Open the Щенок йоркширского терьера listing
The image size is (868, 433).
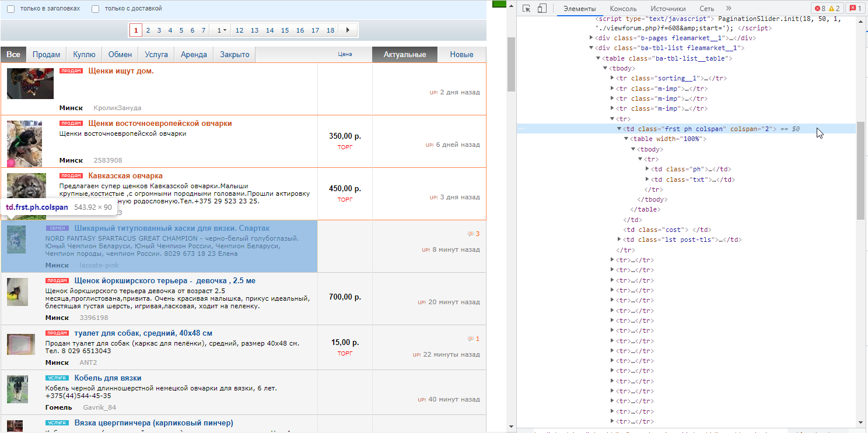coord(165,281)
